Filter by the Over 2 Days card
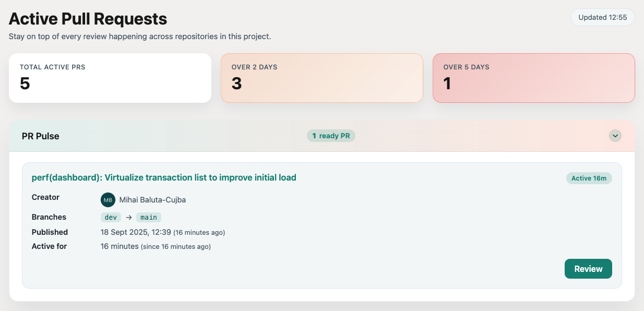 tap(321, 78)
